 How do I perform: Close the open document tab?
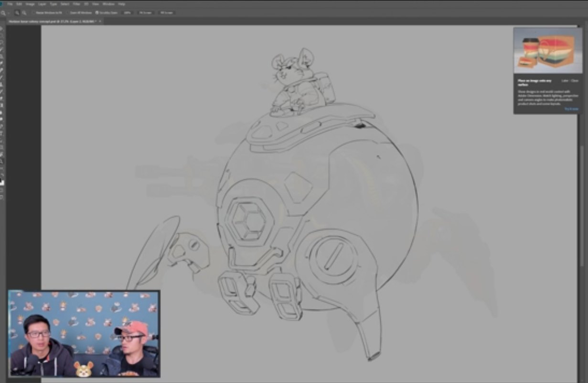point(100,22)
